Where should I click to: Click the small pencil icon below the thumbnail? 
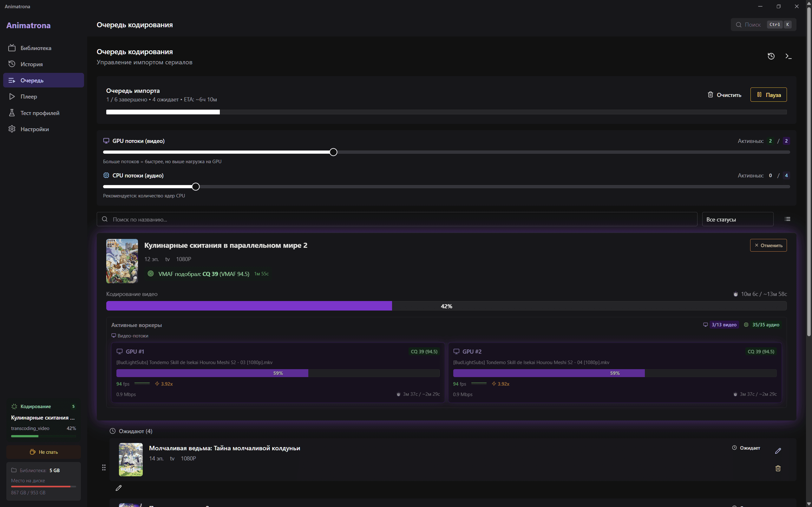(x=118, y=488)
